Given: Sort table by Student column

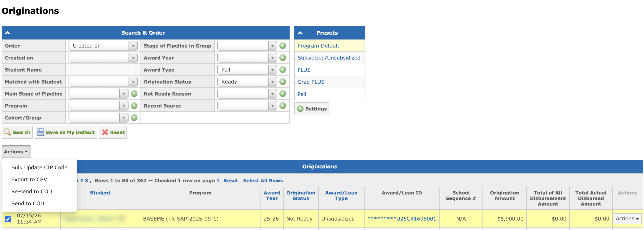Looking at the screenshot, I should 100,193.
